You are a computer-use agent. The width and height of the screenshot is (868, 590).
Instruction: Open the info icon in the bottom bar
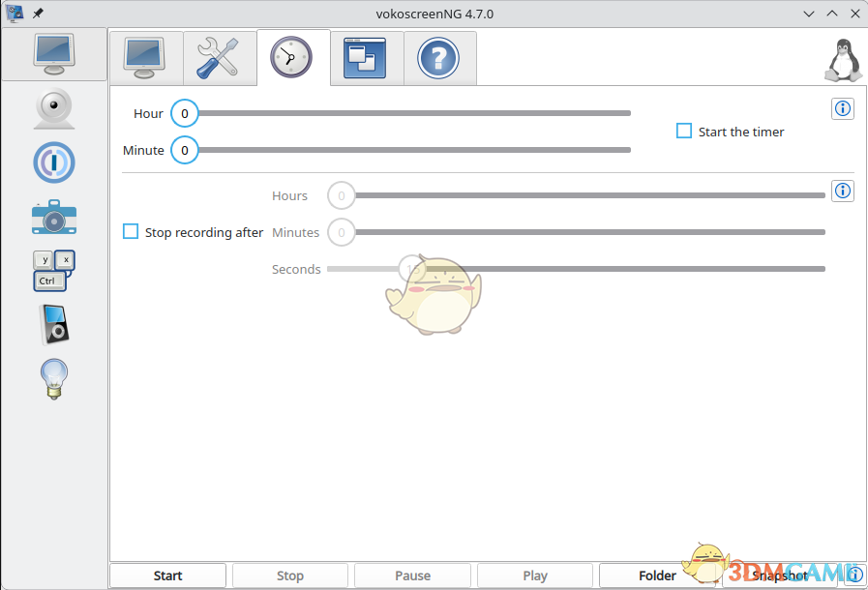(853, 575)
